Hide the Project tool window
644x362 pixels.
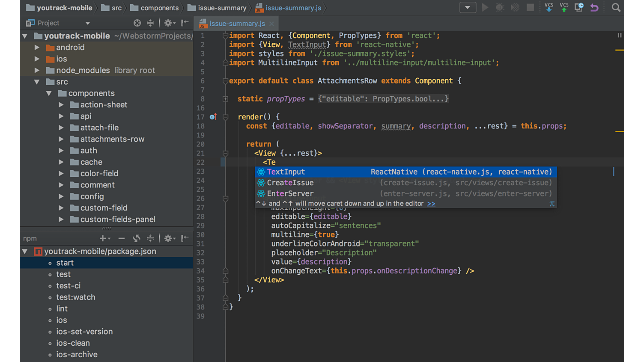click(x=184, y=23)
